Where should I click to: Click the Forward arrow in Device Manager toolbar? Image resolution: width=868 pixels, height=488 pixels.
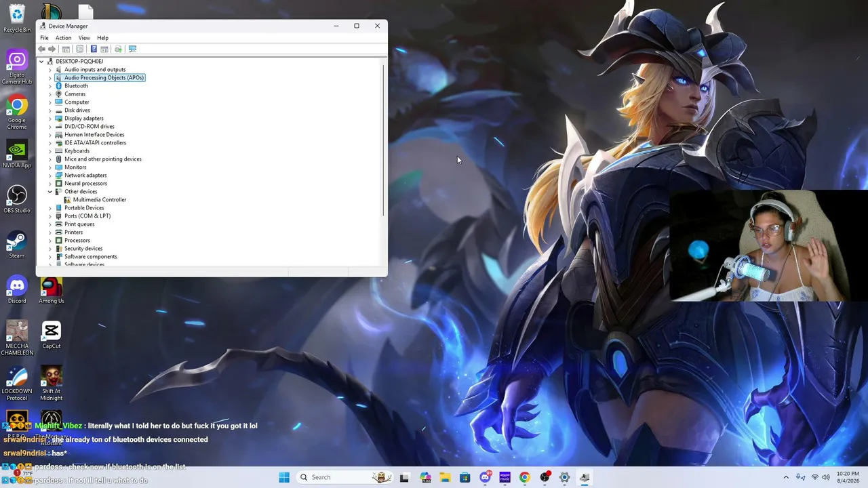pyautogui.click(x=52, y=49)
